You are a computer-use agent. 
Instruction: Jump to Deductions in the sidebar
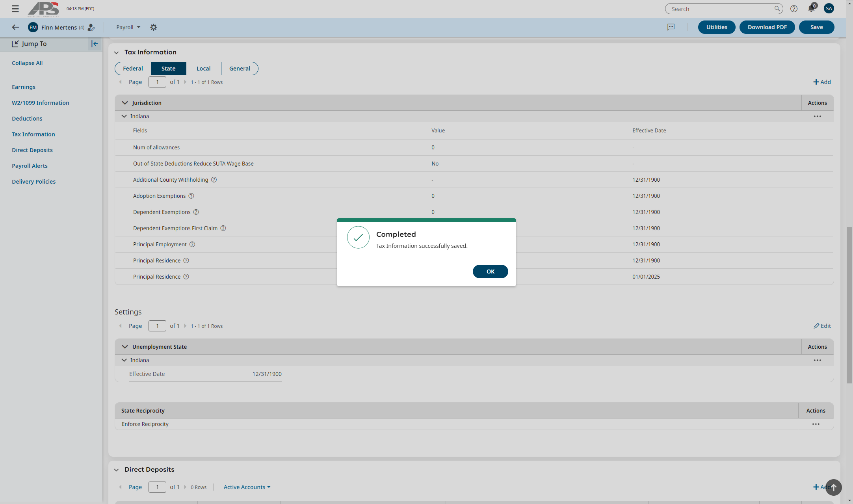coord(27,119)
